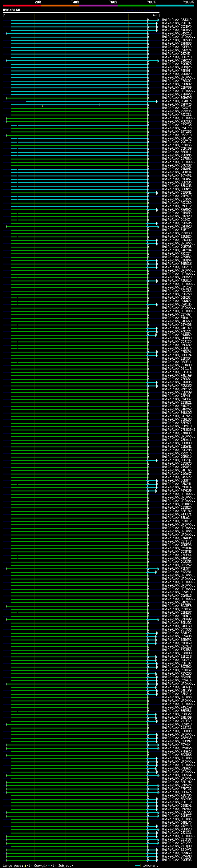
Task: Click label UniRef100_A1CIK6
Action: (177, 139)
